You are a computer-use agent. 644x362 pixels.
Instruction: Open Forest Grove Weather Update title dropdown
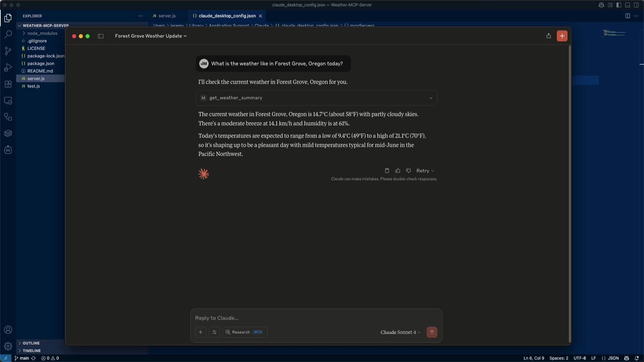coord(151,36)
